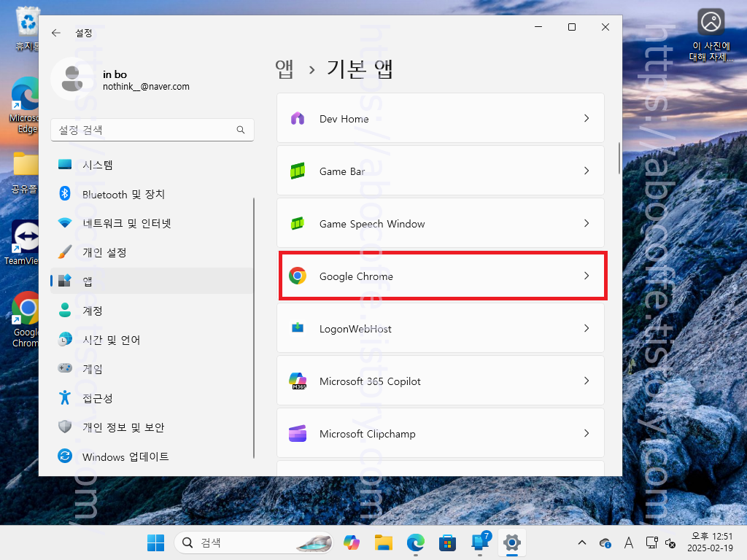
Task: Click the LogonWebHost text label
Action: point(355,329)
